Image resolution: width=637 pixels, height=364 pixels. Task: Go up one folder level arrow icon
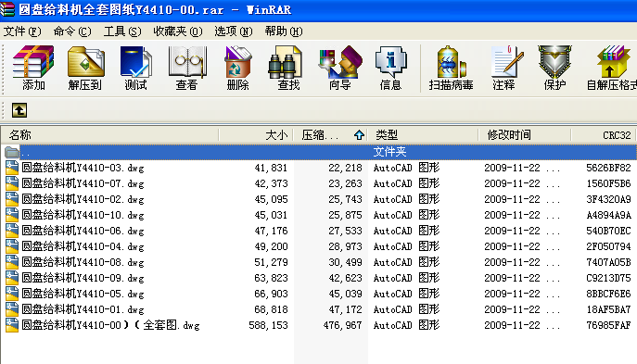[19, 110]
